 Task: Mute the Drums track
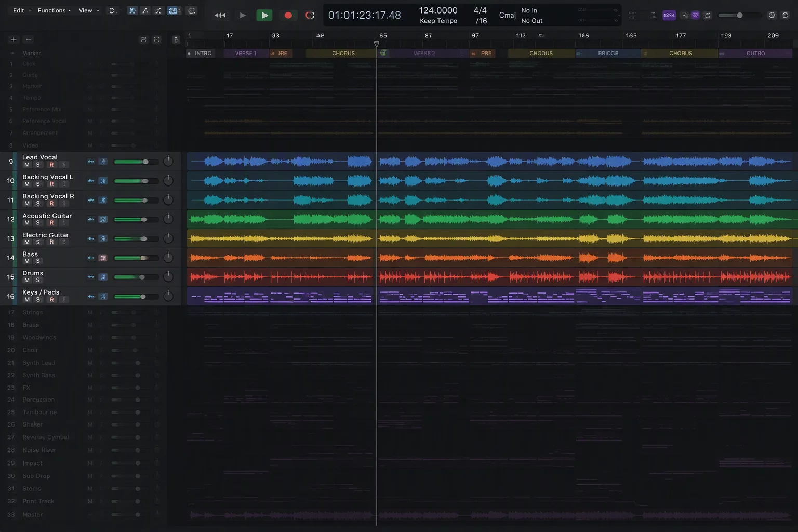(x=27, y=280)
